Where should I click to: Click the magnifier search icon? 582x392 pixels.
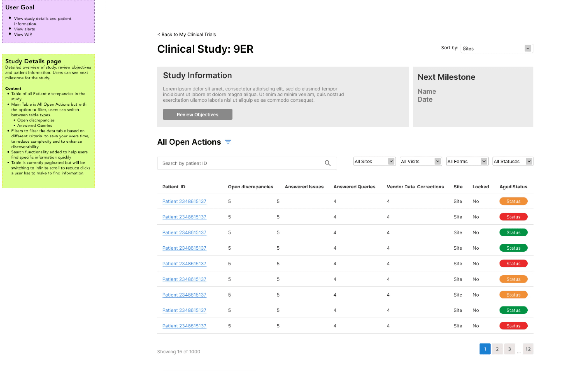point(327,163)
